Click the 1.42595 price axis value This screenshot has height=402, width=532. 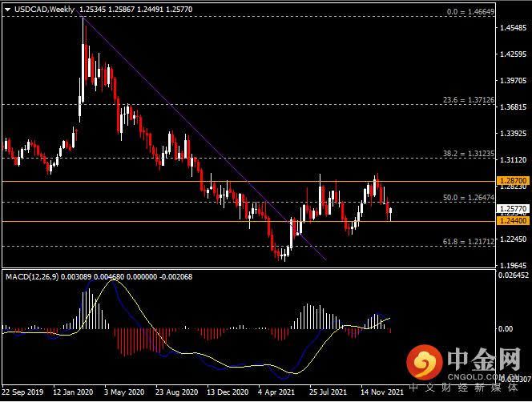tap(514, 54)
